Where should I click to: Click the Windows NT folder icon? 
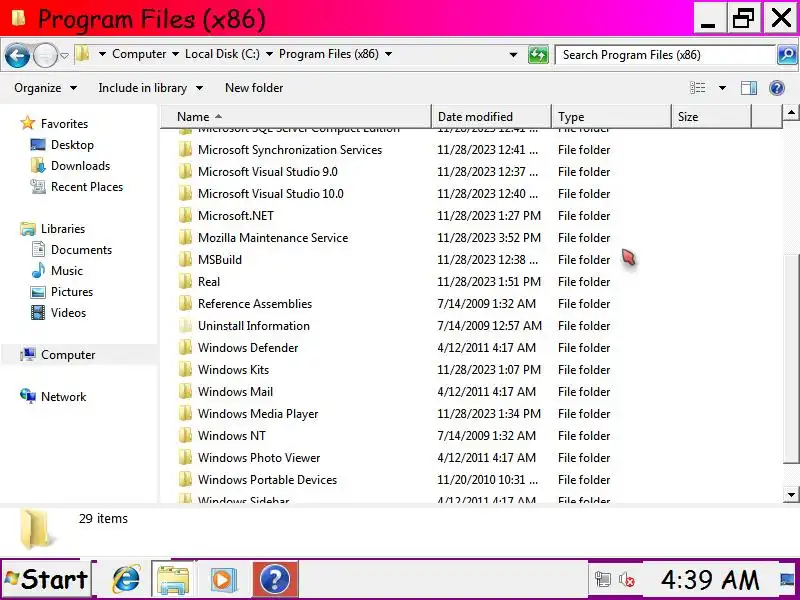tap(185, 436)
